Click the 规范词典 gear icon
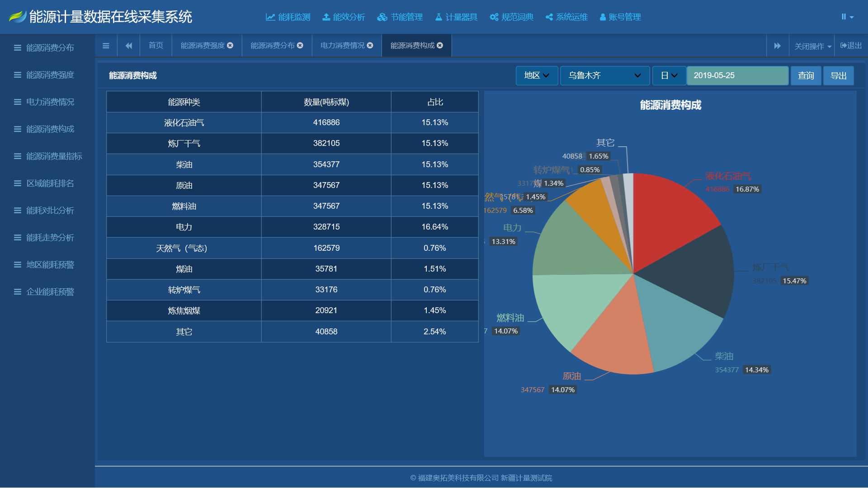 coord(493,17)
